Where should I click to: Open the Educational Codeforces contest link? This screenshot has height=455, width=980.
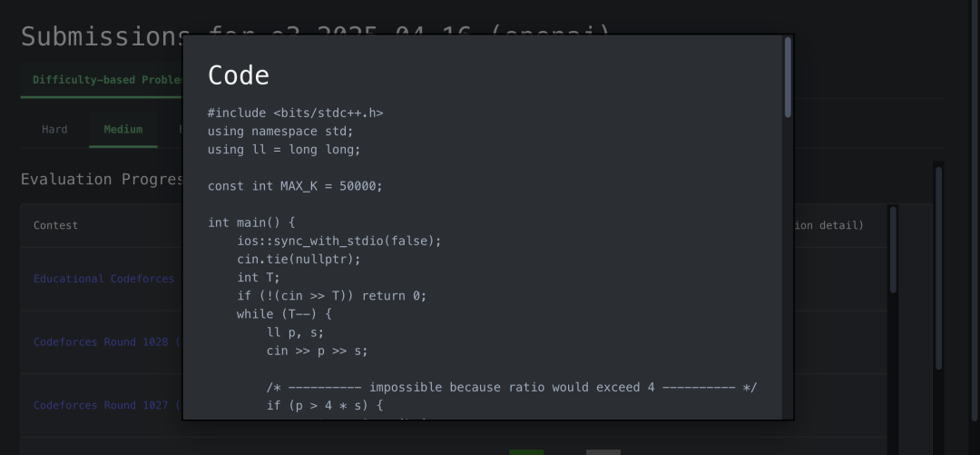coord(103,279)
